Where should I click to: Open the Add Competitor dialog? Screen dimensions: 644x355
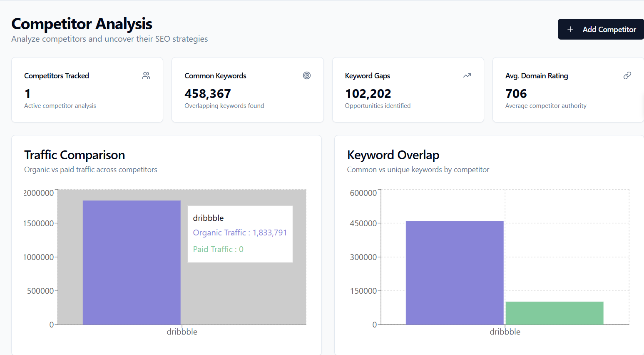point(601,29)
